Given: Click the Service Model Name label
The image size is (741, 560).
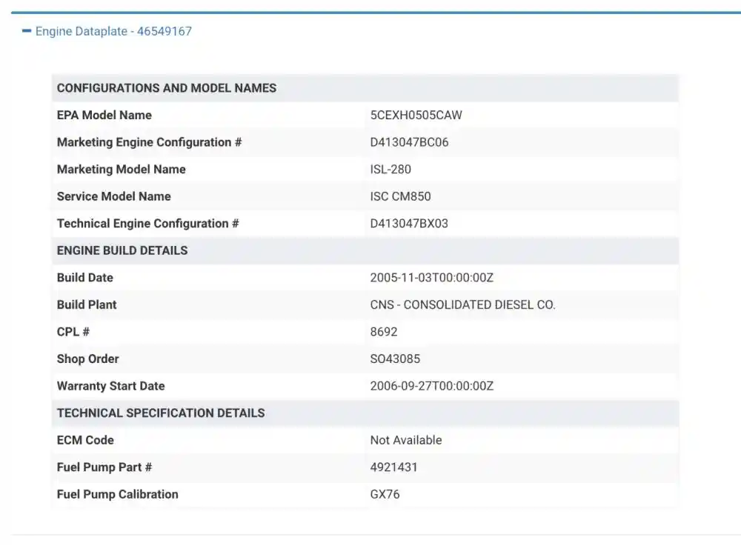Looking at the screenshot, I should coord(113,196).
